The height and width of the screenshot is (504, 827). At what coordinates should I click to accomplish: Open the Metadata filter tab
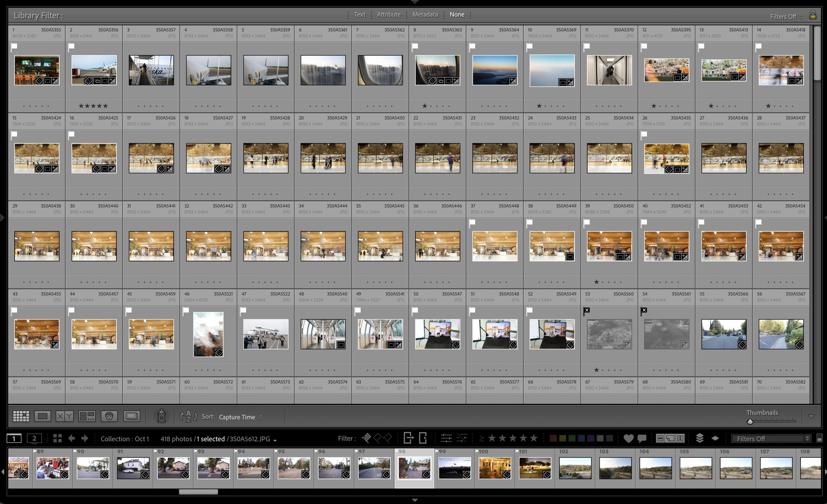[425, 15]
